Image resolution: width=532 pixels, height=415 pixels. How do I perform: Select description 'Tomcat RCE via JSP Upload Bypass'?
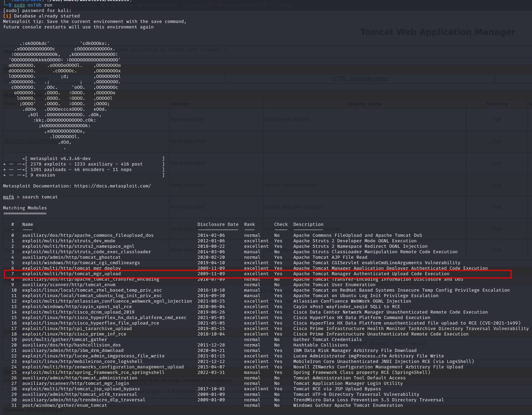(x=337, y=389)
